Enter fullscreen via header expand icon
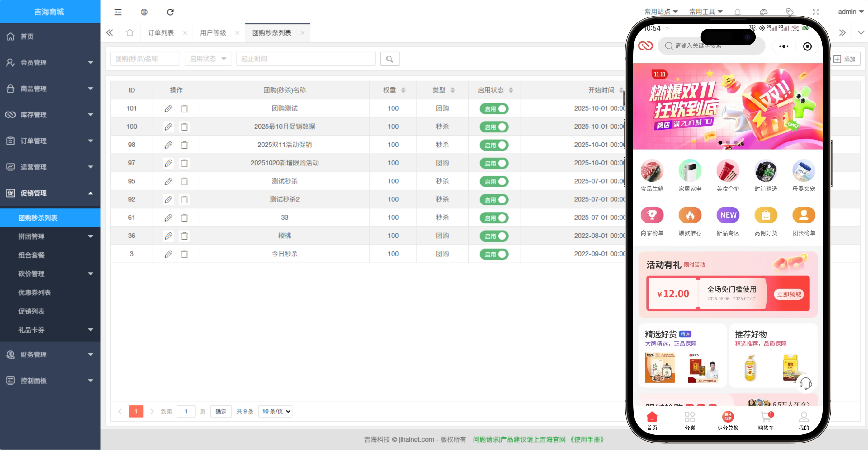The height and width of the screenshot is (450, 868). pyautogui.click(x=815, y=12)
